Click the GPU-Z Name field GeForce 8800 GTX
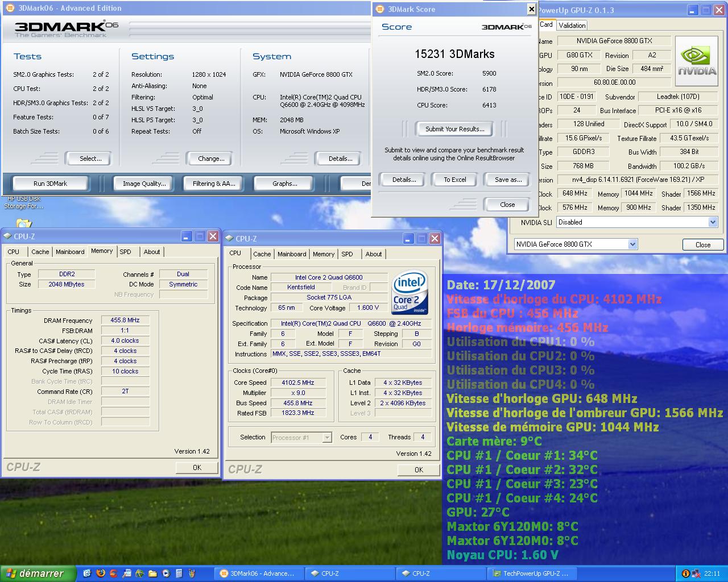The height and width of the screenshot is (582, 728). pos(614,41)
